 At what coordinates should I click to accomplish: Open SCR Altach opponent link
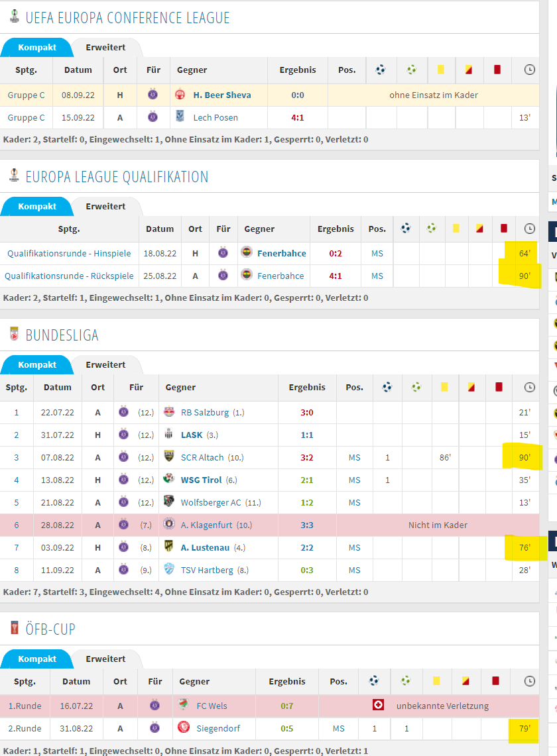click(x=202, y=458)
